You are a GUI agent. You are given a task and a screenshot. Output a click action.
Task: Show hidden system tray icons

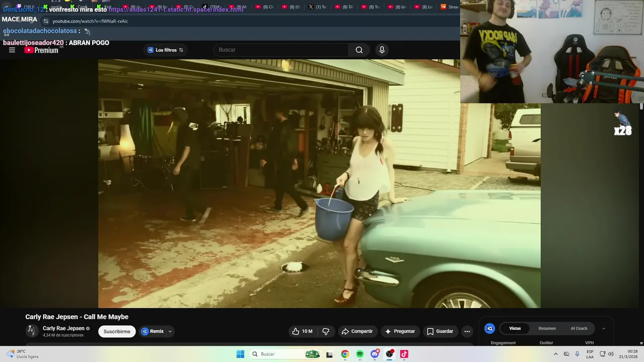(x=555, y=354)
